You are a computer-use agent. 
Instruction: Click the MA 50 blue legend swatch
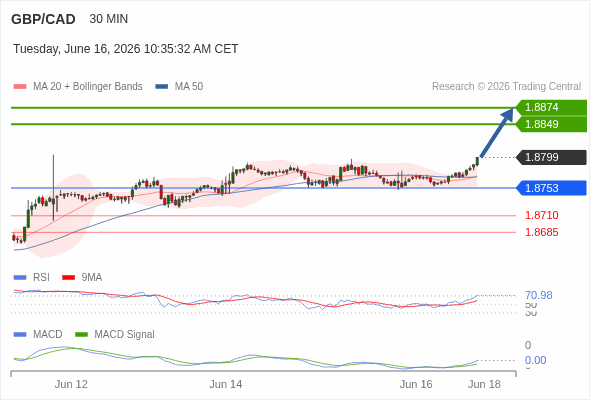pos(162,87)
